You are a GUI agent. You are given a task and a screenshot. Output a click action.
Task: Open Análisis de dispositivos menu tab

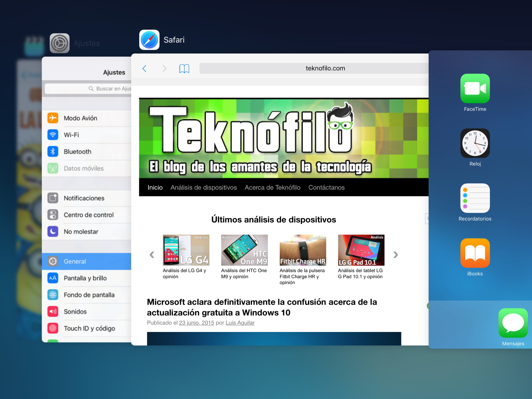click(x=204, y=188)
